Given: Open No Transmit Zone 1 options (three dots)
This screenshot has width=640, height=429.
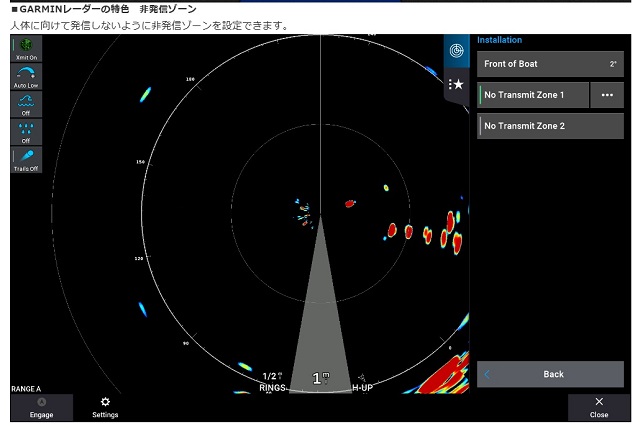Looking at the screenshot, I should 606,95.
